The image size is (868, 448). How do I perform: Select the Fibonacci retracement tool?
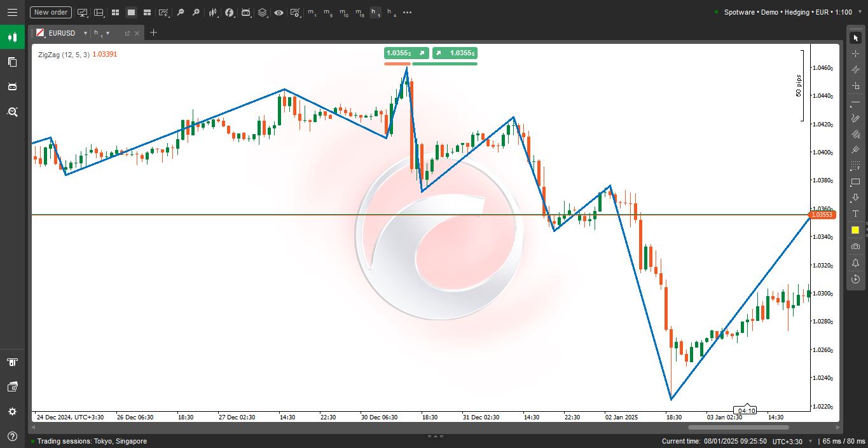855,166
